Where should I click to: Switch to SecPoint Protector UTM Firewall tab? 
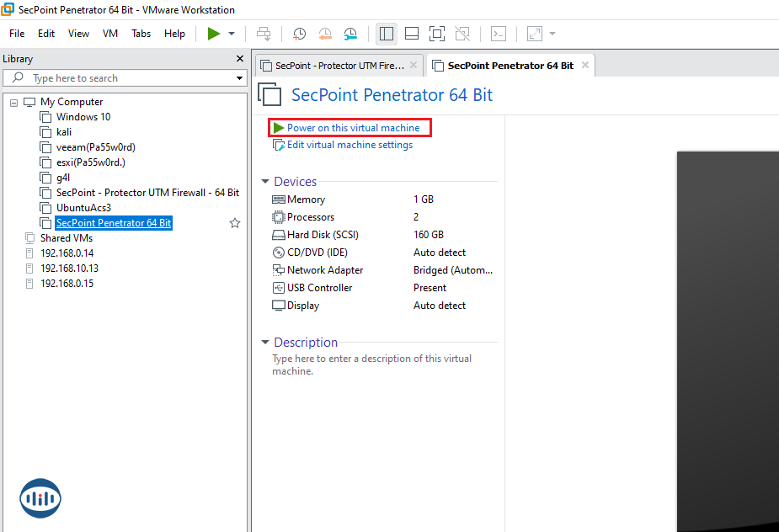tap(333, 66)
